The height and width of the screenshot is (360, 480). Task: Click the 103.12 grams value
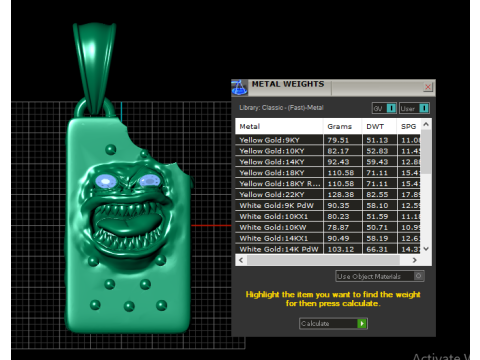click(x=341, y=249)
